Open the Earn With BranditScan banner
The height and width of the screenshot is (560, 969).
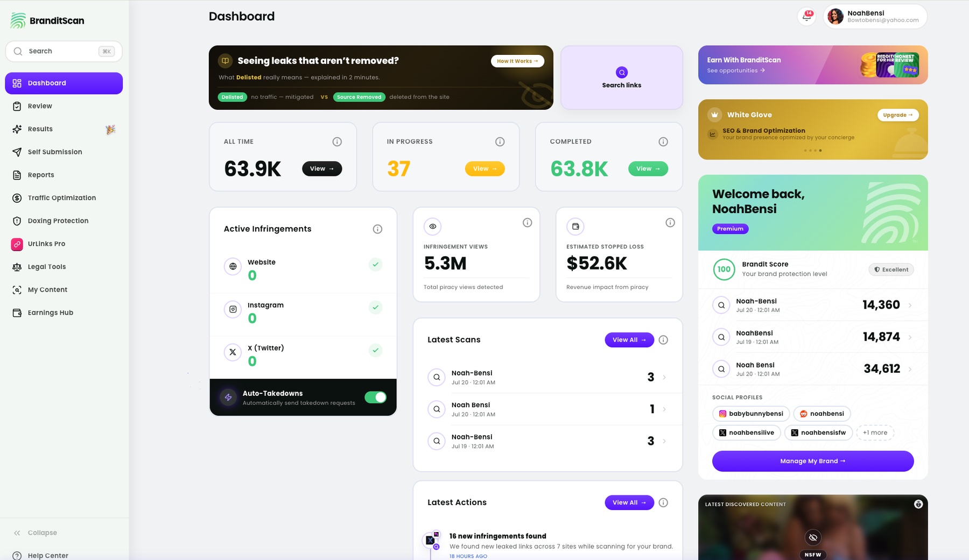point(813,65)
